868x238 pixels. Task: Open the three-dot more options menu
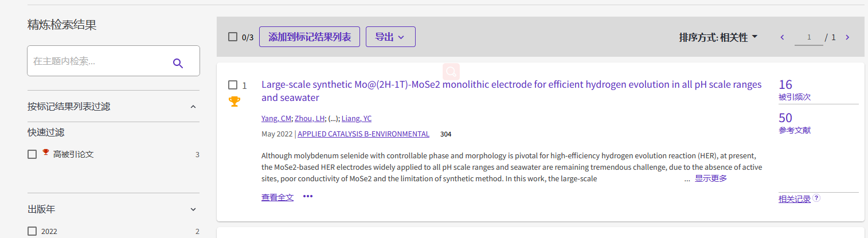308,197
